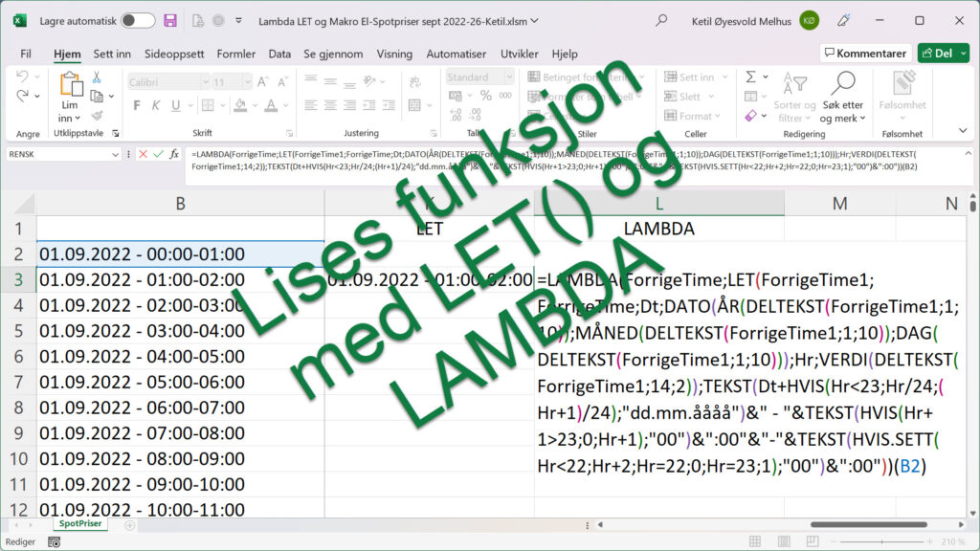Toggle bold F button
The image size is (980, 551).
(x=136, y=105)
